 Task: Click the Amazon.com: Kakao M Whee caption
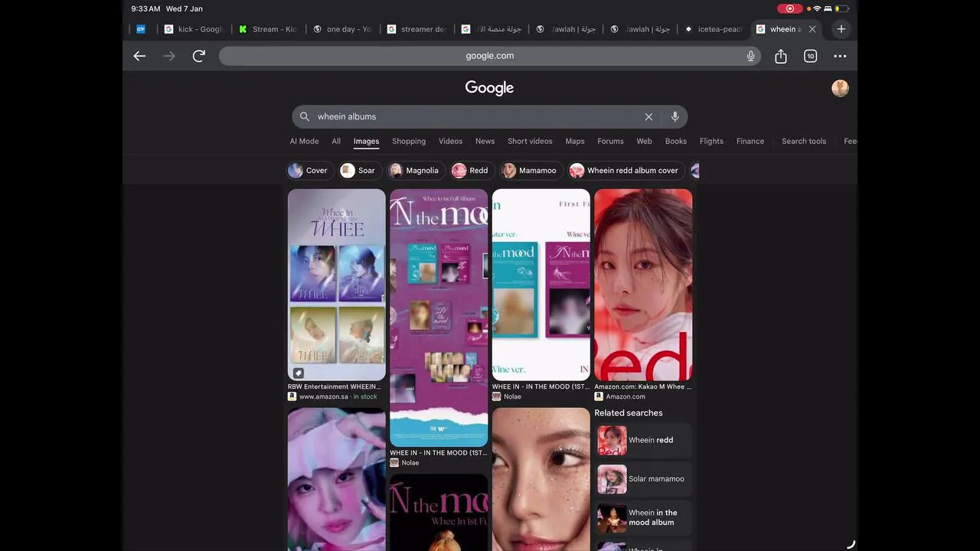(643, 386)
